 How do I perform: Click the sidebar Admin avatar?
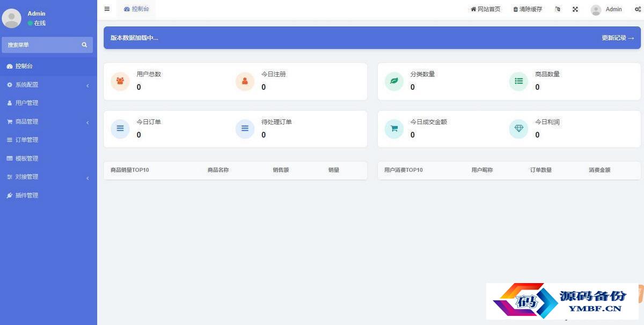pos(12,18)
